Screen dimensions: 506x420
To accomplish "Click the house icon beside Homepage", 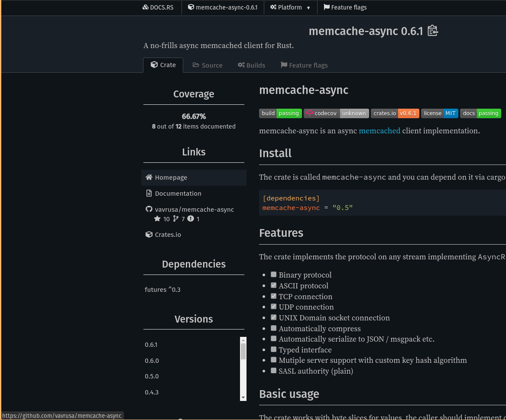I will tap(149, 177).
